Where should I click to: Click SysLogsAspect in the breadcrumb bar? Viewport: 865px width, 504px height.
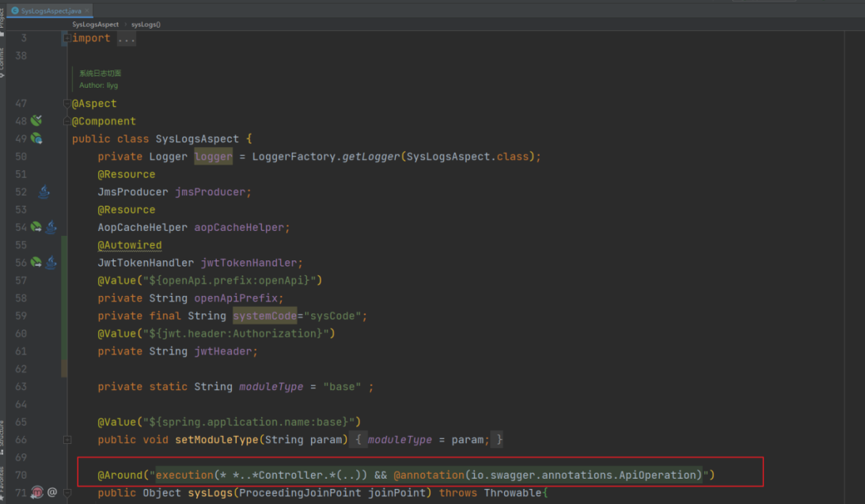pos(95,25)
